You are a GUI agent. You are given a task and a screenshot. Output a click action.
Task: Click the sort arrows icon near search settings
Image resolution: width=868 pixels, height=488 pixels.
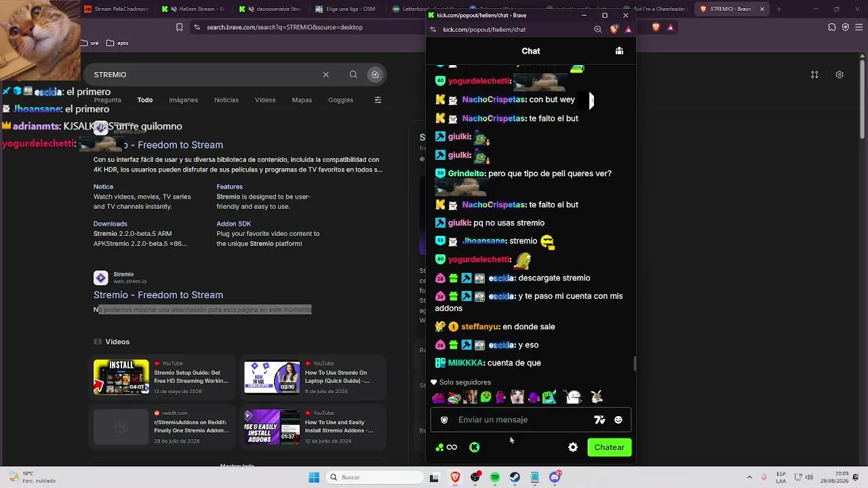[x=814, y=75]
